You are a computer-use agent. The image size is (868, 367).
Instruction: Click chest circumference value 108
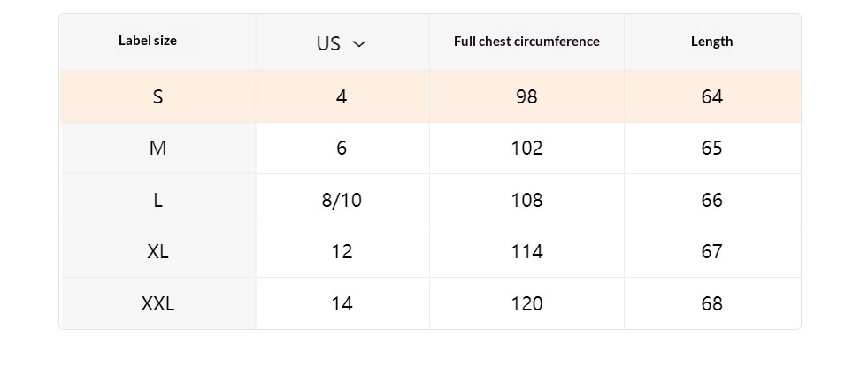(x=526, y=200)
